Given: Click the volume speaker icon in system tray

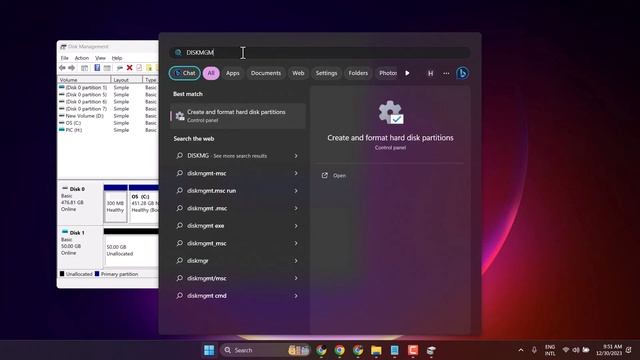Looking at the screenshot, I should (x=576, y=350).
